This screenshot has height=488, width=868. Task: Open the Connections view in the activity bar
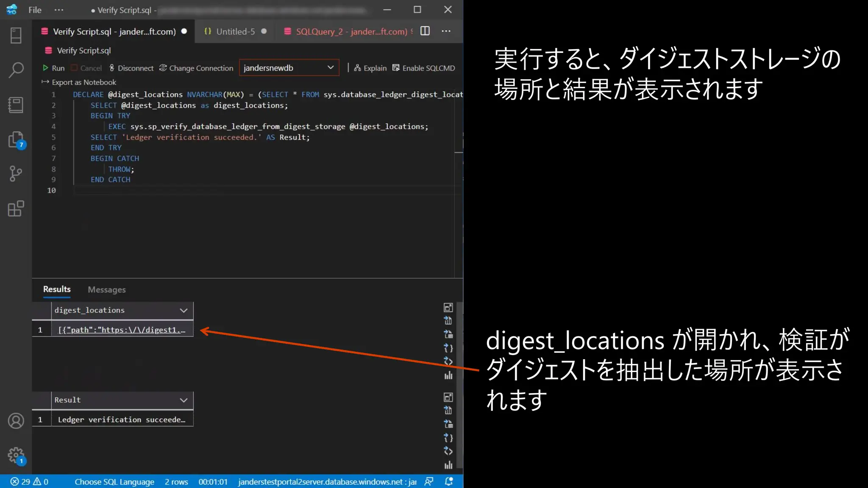point(16,36)
